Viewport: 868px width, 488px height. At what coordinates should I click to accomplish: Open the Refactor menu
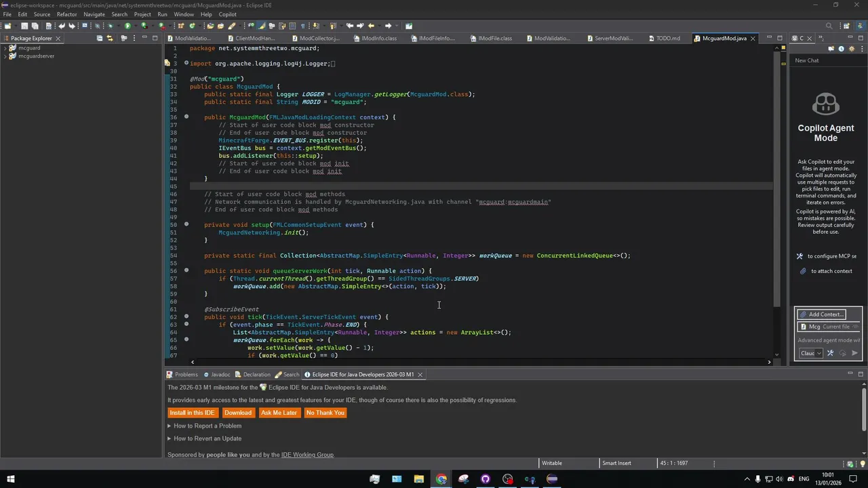pos(66,14)
